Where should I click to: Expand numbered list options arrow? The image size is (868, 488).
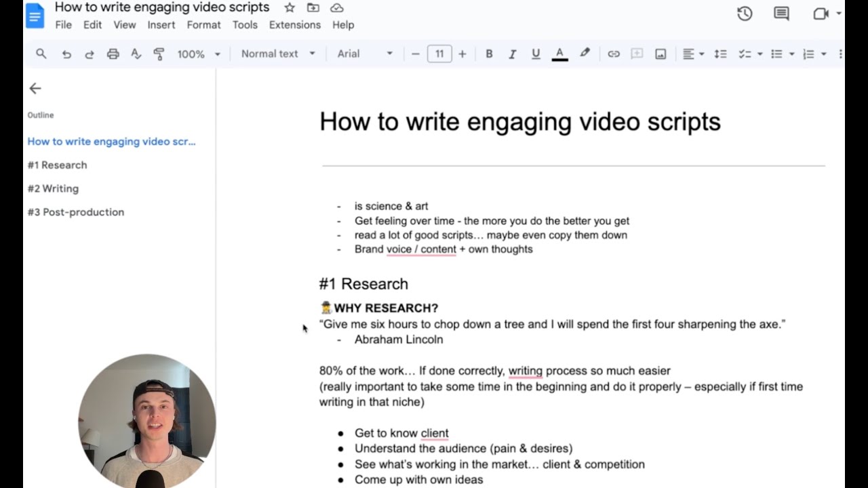pyautogui.click(x=823, y=54)
